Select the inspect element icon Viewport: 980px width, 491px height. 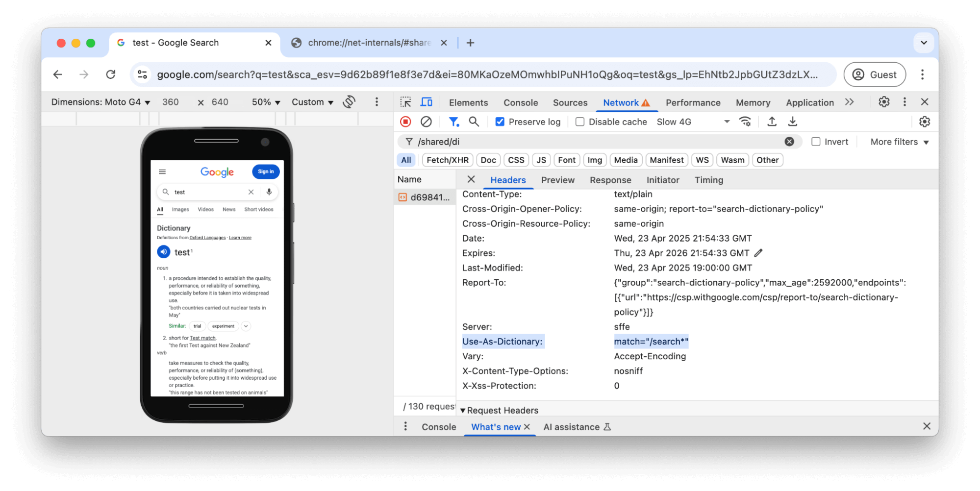coord(405,102)
